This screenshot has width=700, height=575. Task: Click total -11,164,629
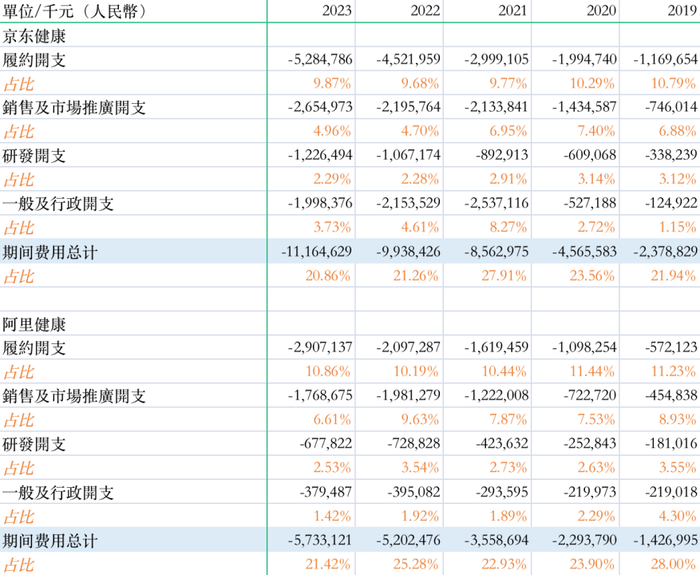pos(317,251)
